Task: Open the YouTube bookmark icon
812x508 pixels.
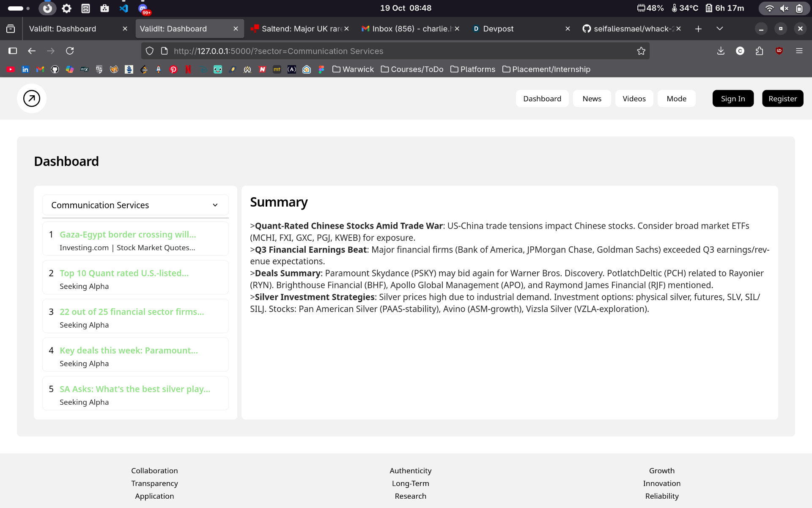Action: pyautogui.click(x=11, y=69)
